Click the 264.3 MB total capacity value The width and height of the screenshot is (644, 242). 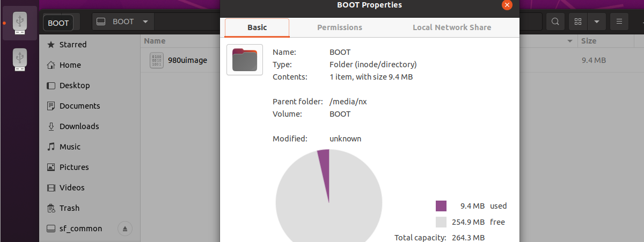click(469, 237)
